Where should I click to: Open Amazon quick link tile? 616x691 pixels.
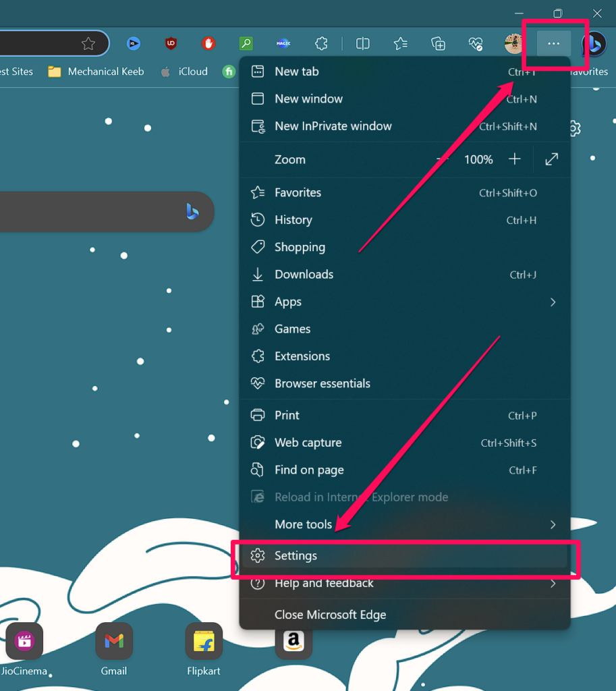coord(293,641)
